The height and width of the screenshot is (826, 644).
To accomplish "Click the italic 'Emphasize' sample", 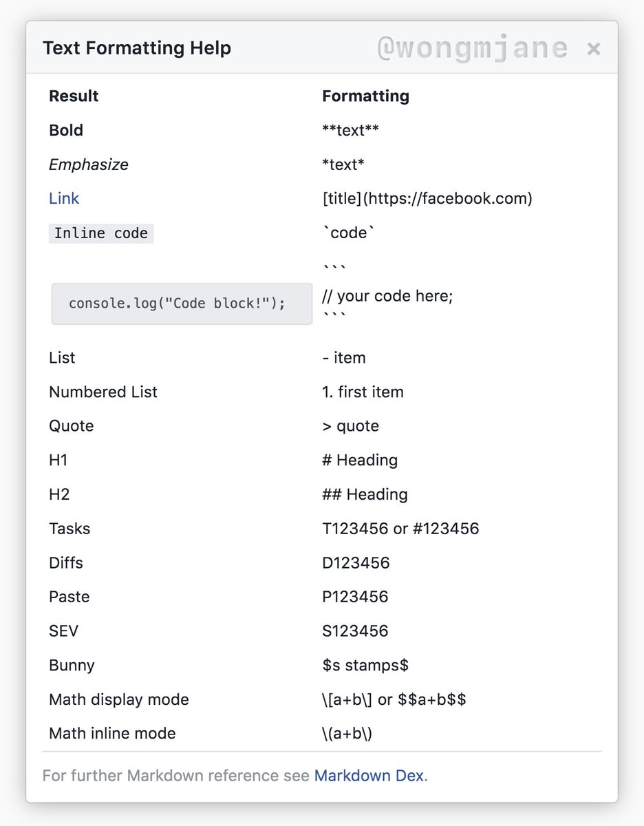I will (89, 165).
